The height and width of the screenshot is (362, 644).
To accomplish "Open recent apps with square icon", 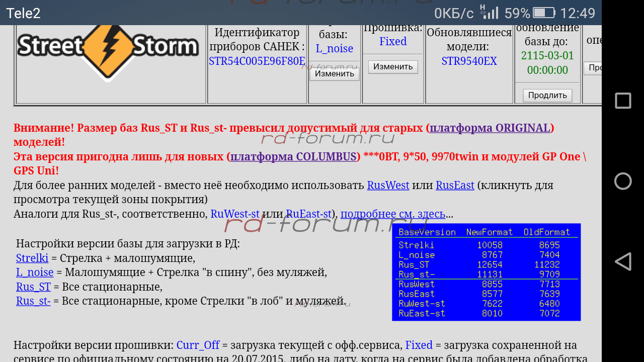I will 623,101.
